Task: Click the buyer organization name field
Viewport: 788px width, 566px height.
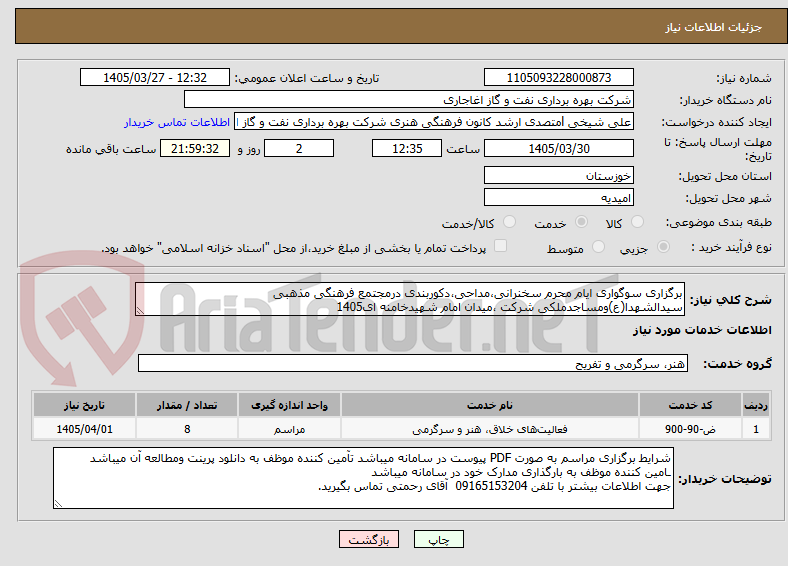Action: pyautogui.click(x=409, y=100)
